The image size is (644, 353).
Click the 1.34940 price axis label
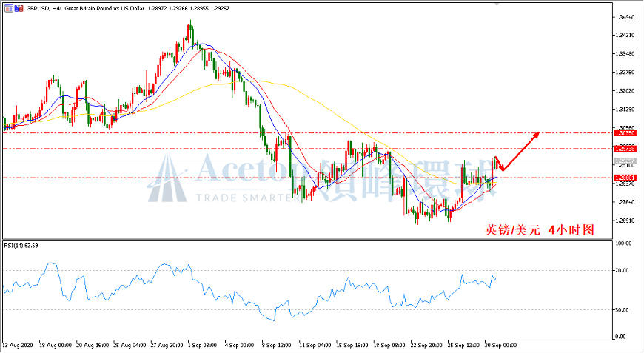[x=625, y=17]
